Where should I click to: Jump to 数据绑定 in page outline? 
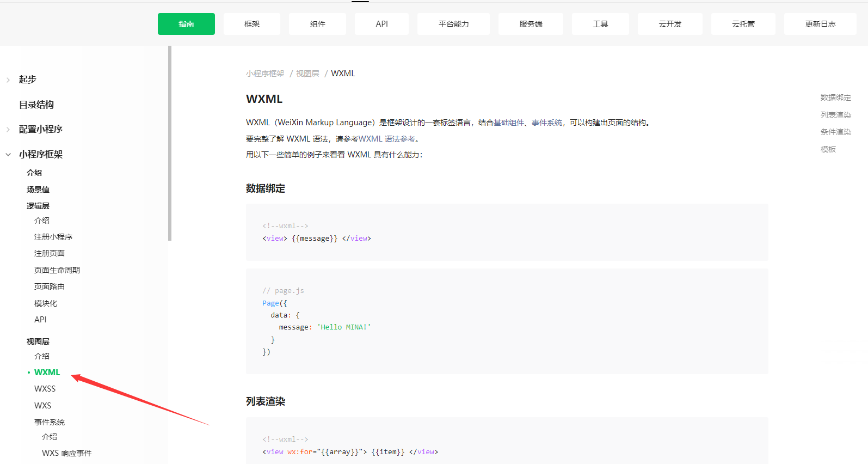tap(836, 97)
